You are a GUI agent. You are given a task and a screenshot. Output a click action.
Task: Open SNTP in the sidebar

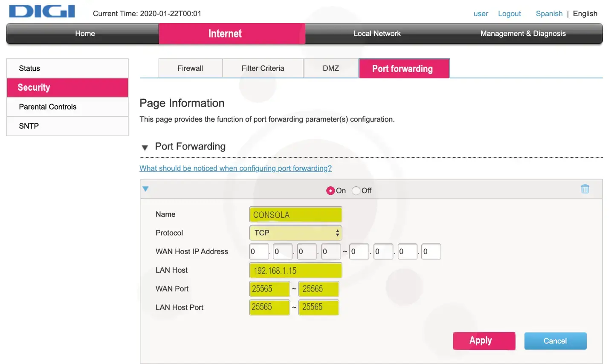pos(67,126)
